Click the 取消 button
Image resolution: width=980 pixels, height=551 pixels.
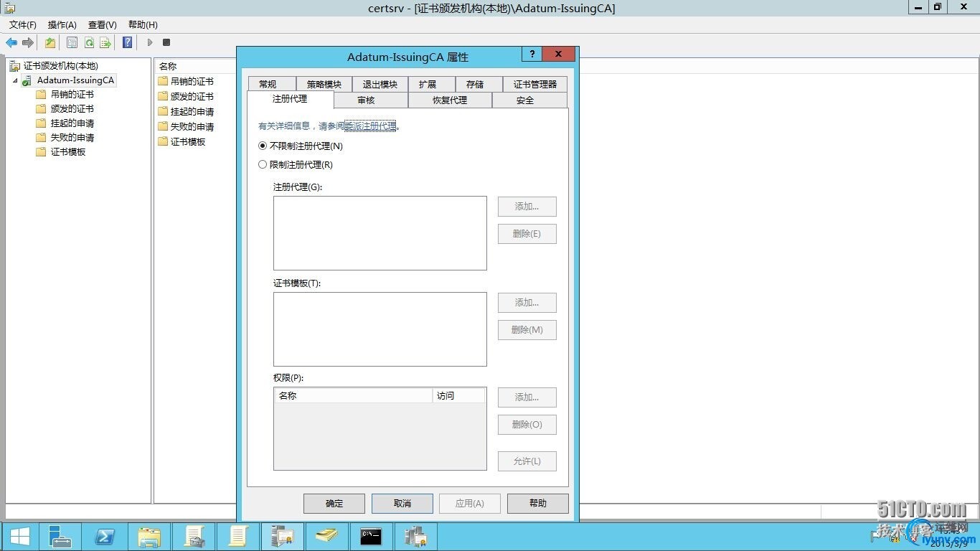402,503
